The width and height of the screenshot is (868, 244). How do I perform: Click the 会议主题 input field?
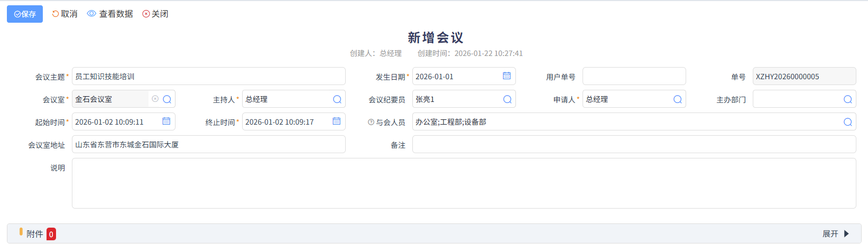(x=209, y=76)
